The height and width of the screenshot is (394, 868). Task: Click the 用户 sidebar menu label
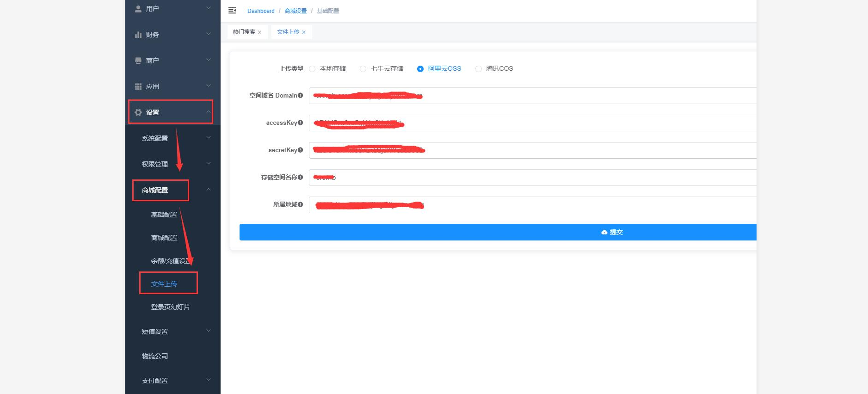pos(153,9)
